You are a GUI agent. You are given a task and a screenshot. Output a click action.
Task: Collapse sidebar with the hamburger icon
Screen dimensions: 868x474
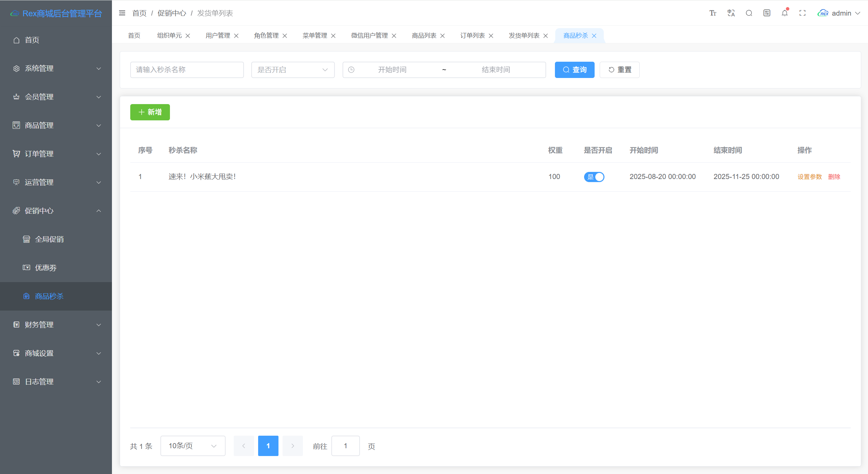(x=122, y=13)
